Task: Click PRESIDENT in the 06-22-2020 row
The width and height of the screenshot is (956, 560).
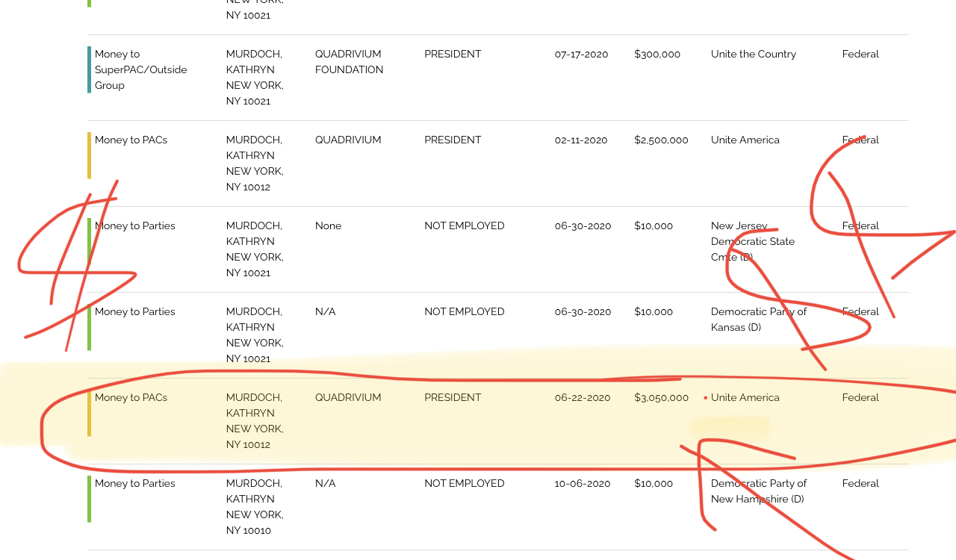Action: click(x=453, y=397)
